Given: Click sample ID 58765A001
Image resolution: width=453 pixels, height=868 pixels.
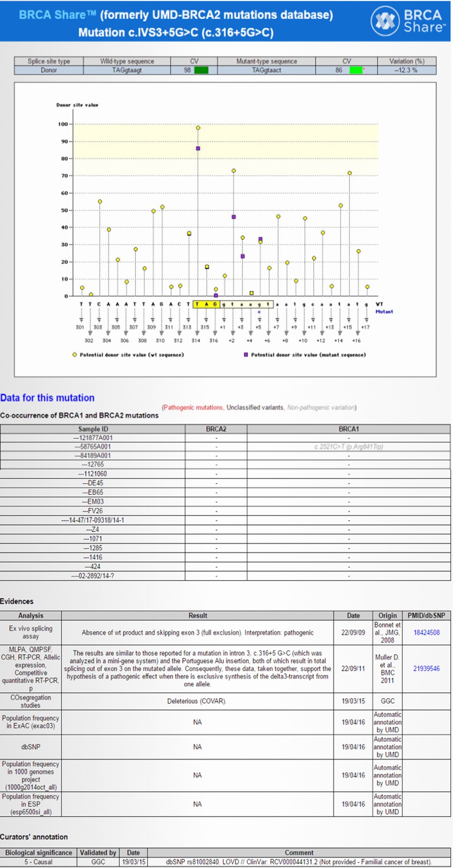Looking at the screenshot, I should coord(93,447).
